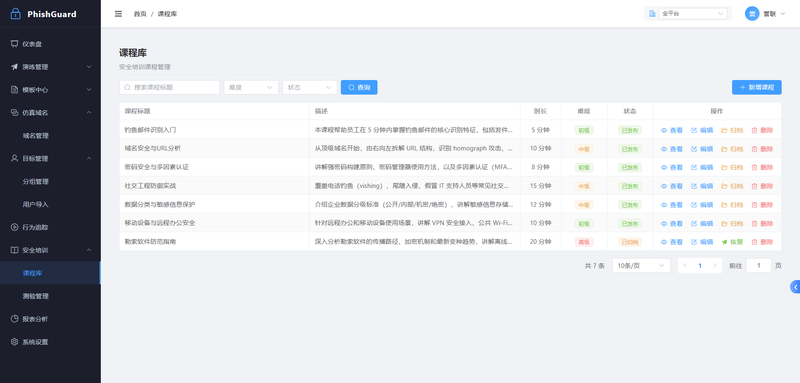
Task: Click the PhishGuard lock logo
Action: pos(16,14)
